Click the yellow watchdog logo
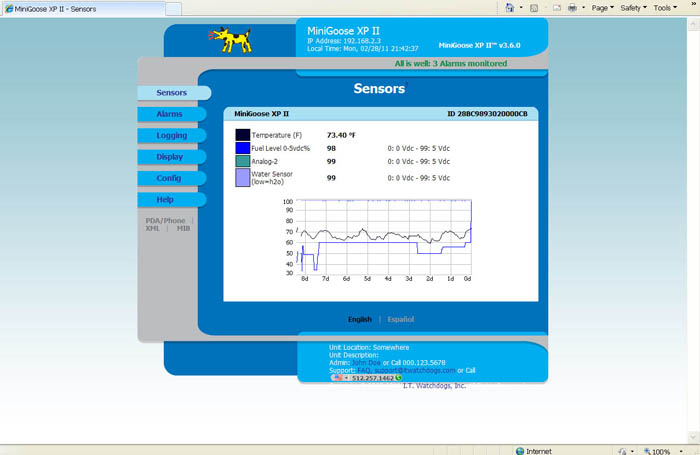The height and width of the screenshot is (455, 700). (231, 40)
